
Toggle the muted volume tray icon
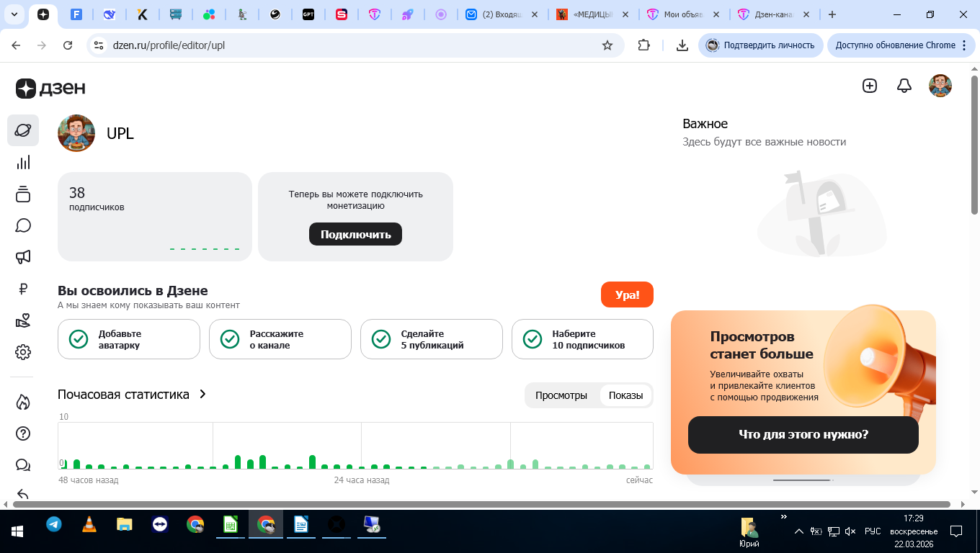coord(850,531)
